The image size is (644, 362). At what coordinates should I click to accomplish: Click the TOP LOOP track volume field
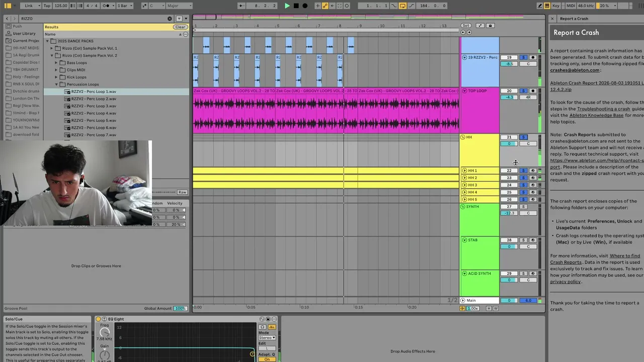pyautogui.click(x=509, y=97)
